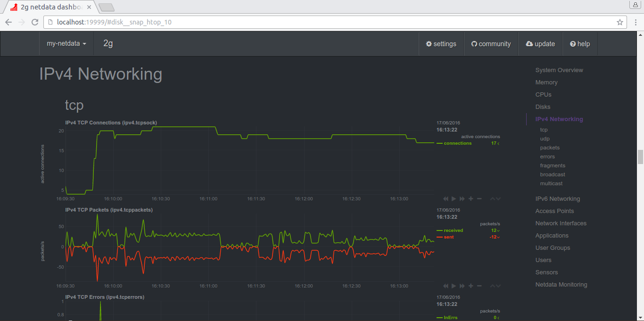Zoom in on the IPv4 TCP Packets chart

click(x=471, y=286)
